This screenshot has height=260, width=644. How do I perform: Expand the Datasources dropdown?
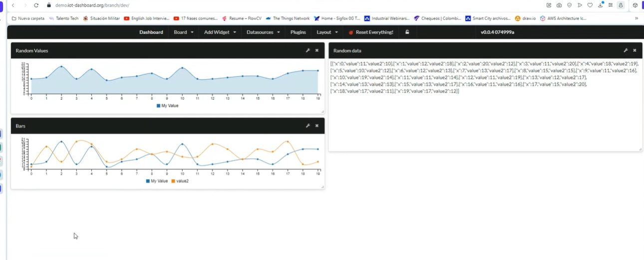coord(264,32)
